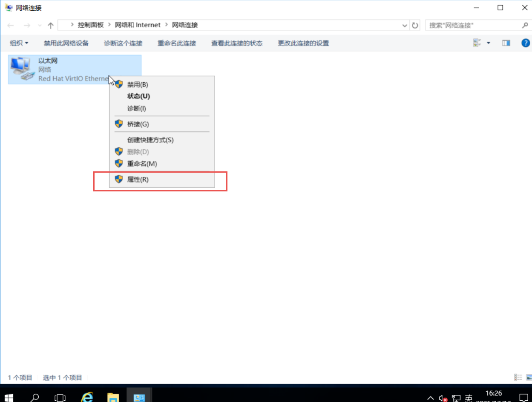This screenshot has height=402, width=532.
Task: Click 更改此连接的设置 toolbar button
Action: (303, 43)
